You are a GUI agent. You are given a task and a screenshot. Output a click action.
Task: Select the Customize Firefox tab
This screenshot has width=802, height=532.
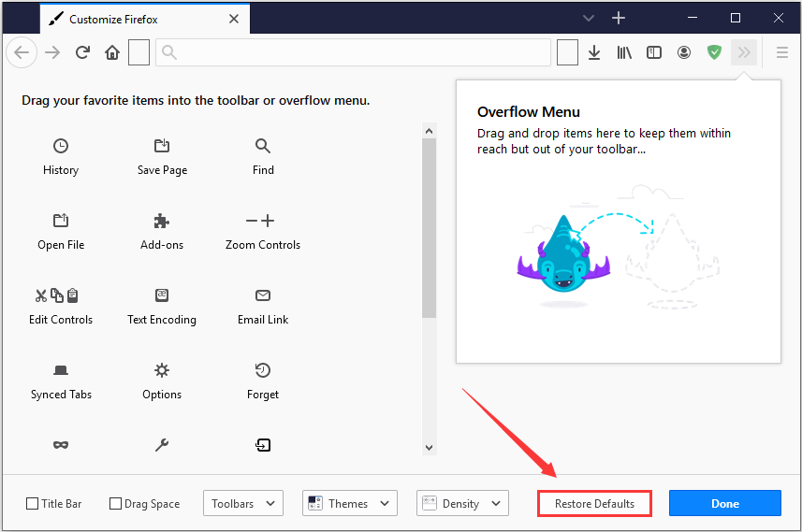[144, 19]
